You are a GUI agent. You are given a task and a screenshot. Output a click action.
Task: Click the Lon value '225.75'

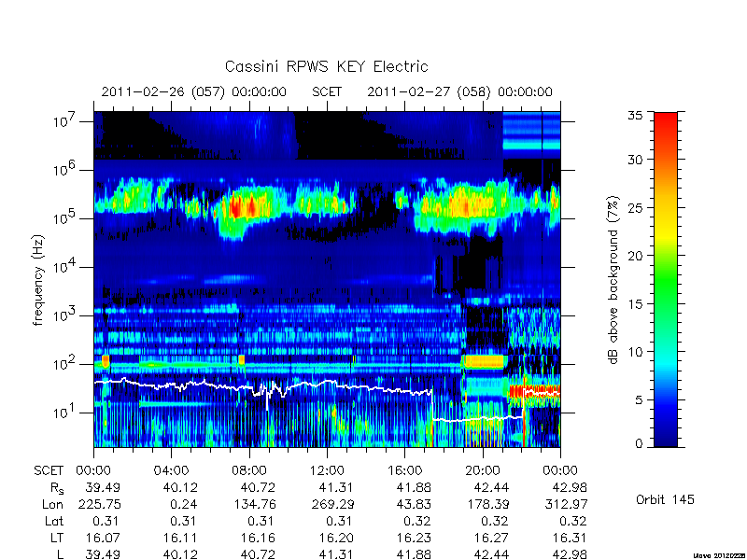coord(99,504)
